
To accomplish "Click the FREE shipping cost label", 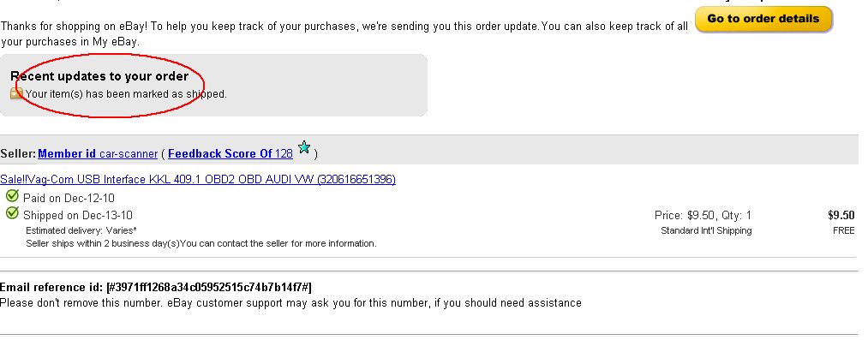I will pyautogui.click(x=844, y=230).
